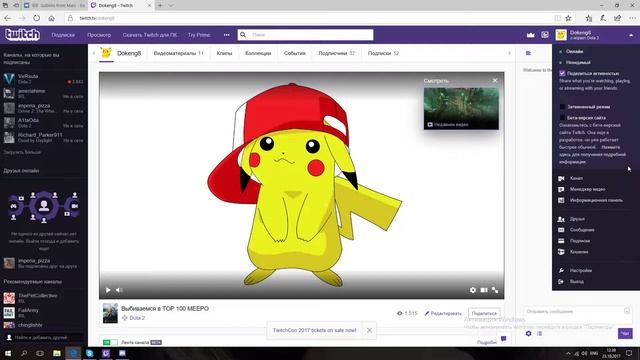The width and height of the screenshot is (640, 360).
Task: Open Кошелек in the user menu
Action: point(579,252)
